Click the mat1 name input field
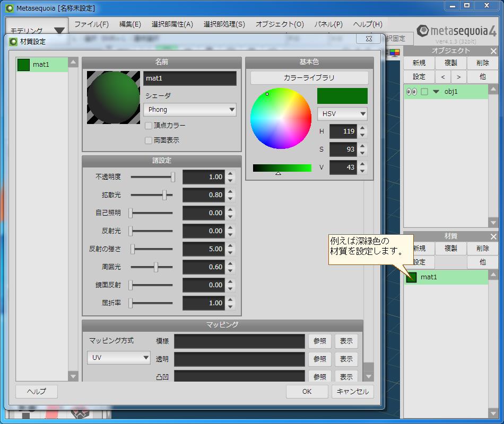 pos(189,78)
